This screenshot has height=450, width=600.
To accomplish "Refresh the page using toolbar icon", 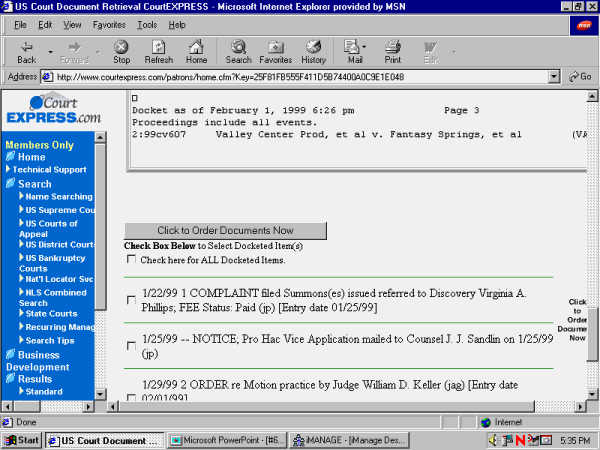I will pyautogui.click(x=158, y=51).
